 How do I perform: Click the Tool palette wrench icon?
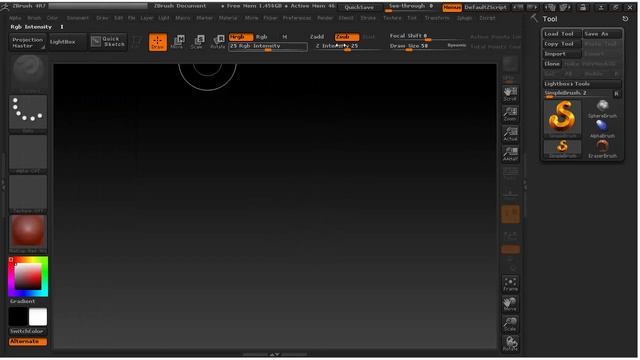(534, 18)
